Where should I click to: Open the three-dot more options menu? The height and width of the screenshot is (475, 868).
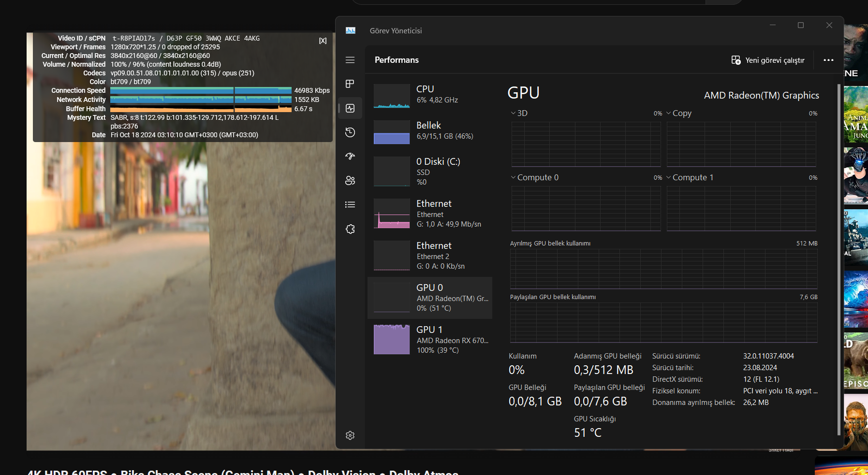[828, 60]
